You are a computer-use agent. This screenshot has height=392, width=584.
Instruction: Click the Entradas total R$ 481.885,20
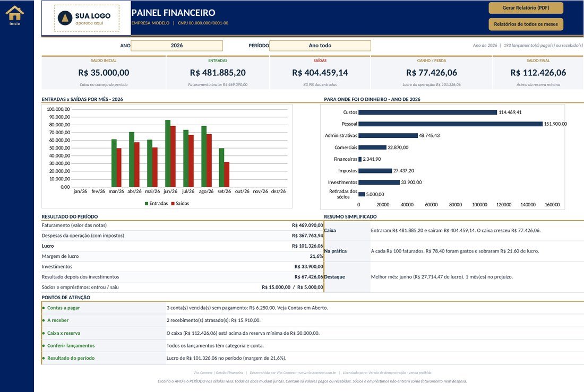[218, 73]
